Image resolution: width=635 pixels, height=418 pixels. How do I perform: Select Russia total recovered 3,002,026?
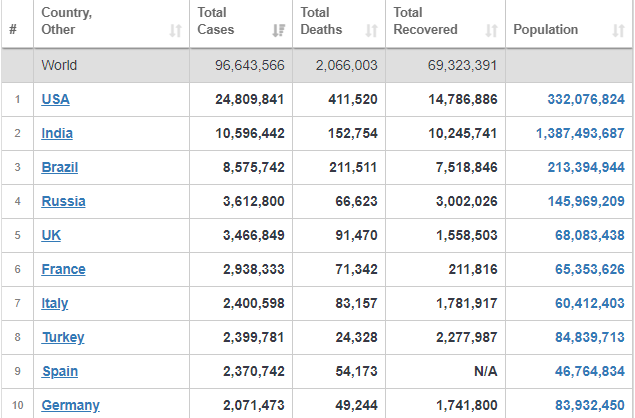(x=467, y=201)
